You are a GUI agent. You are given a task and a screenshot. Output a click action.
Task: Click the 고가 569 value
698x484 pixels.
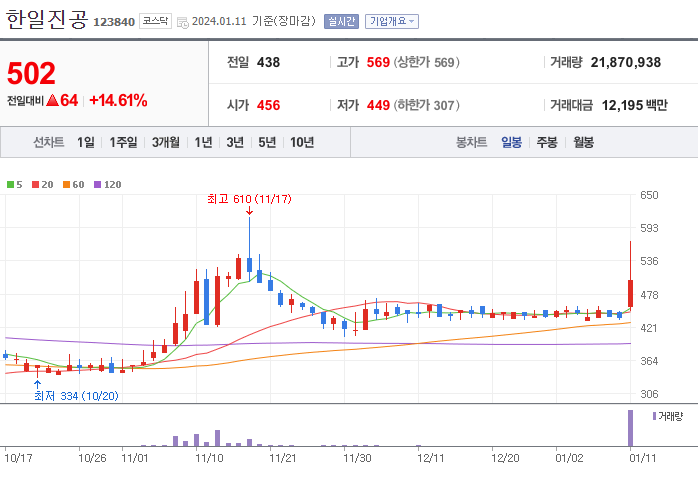point(378,62)
